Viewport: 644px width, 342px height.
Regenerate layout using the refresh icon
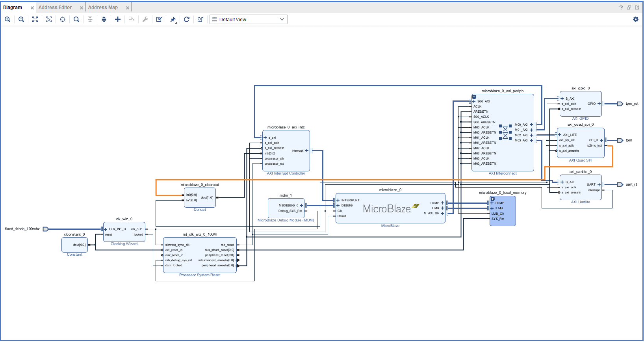point(187,19)
